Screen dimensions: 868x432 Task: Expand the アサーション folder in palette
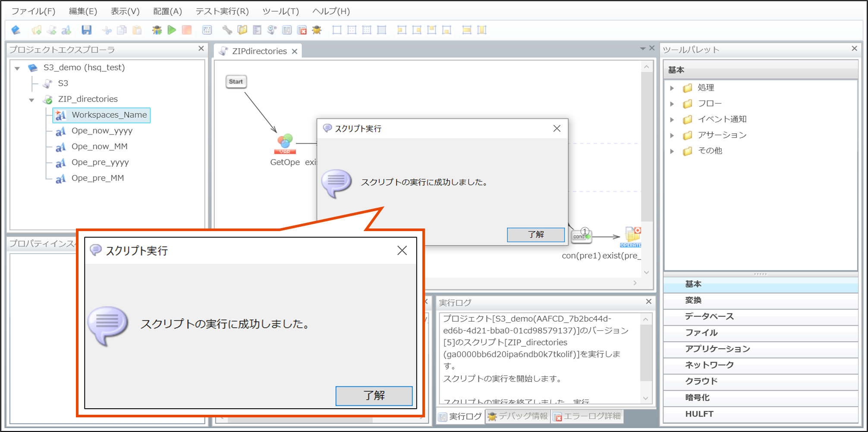tap(672, 135)
